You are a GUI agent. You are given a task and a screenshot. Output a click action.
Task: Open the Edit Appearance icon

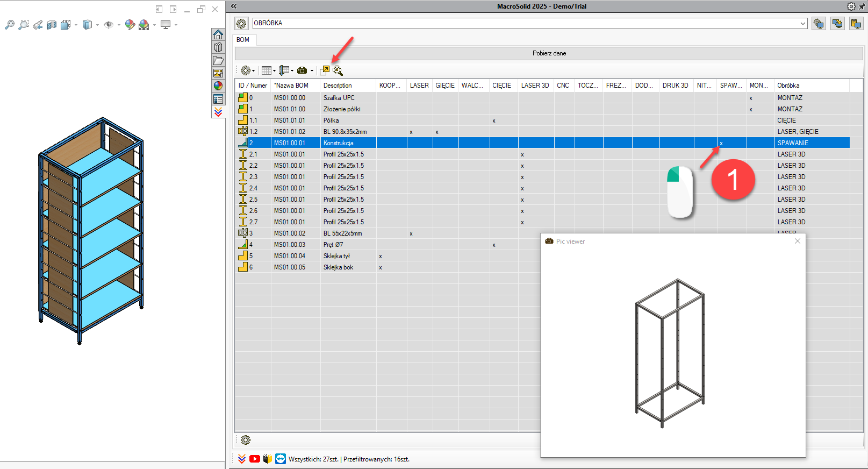pyautogui.click(x=130, y=25)
